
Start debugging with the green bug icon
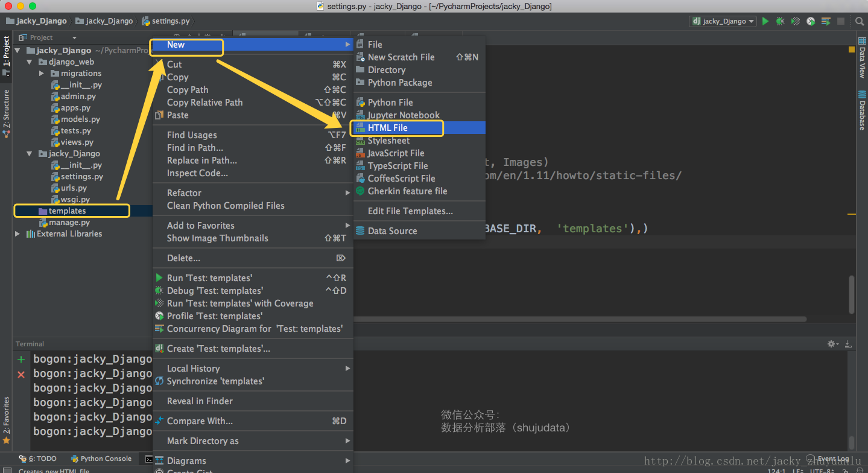(x=781, y=21)
